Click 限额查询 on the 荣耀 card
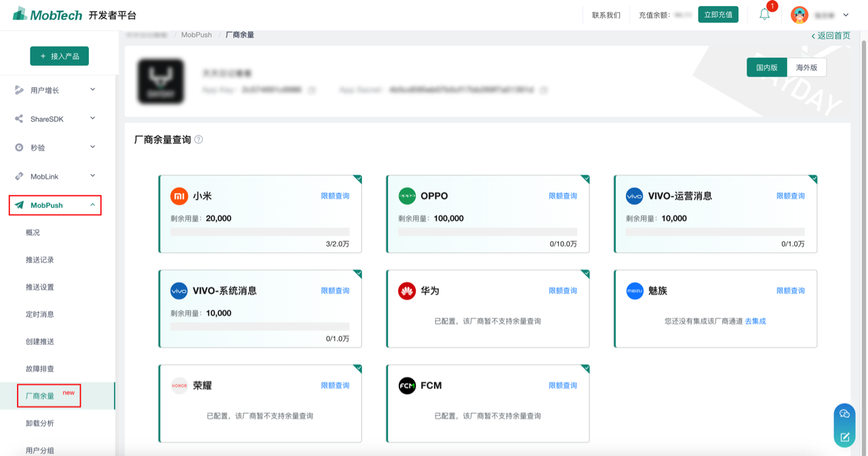The image size is (868, 456). coord(335,386)
